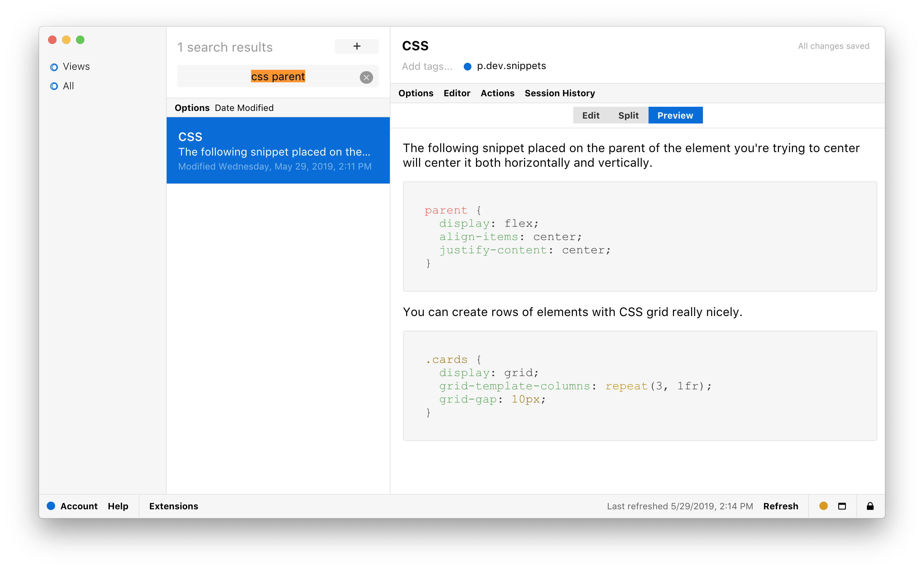Click the window layout icon near the lock

[842, 506]
